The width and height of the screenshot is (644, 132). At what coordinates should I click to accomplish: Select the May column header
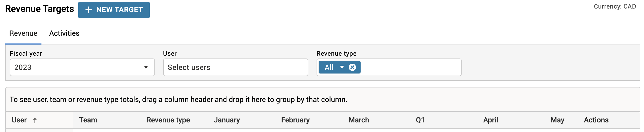(557, 120)
